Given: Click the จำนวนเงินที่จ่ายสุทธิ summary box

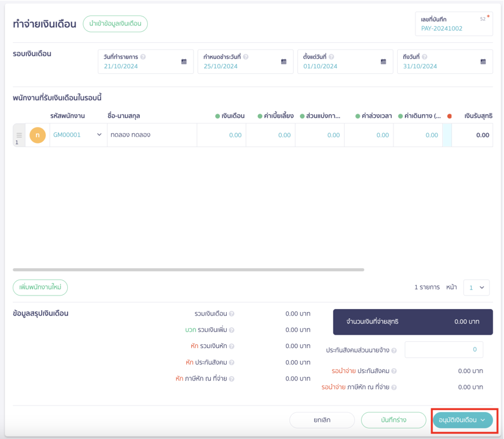Looking at the screenshot, I should [x=413, y=322].
